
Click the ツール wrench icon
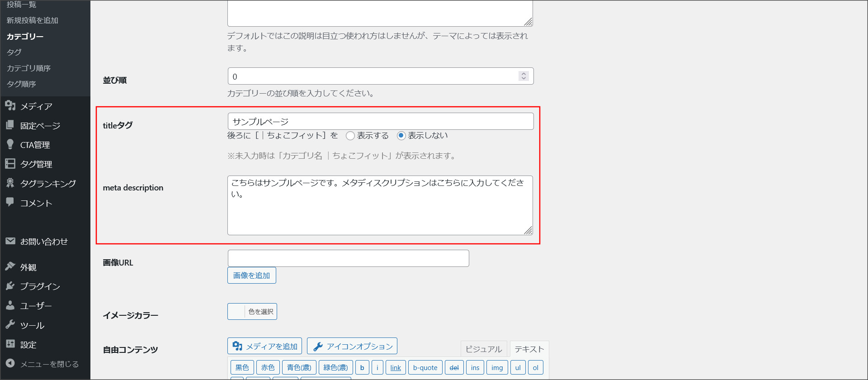pos(10,325)
